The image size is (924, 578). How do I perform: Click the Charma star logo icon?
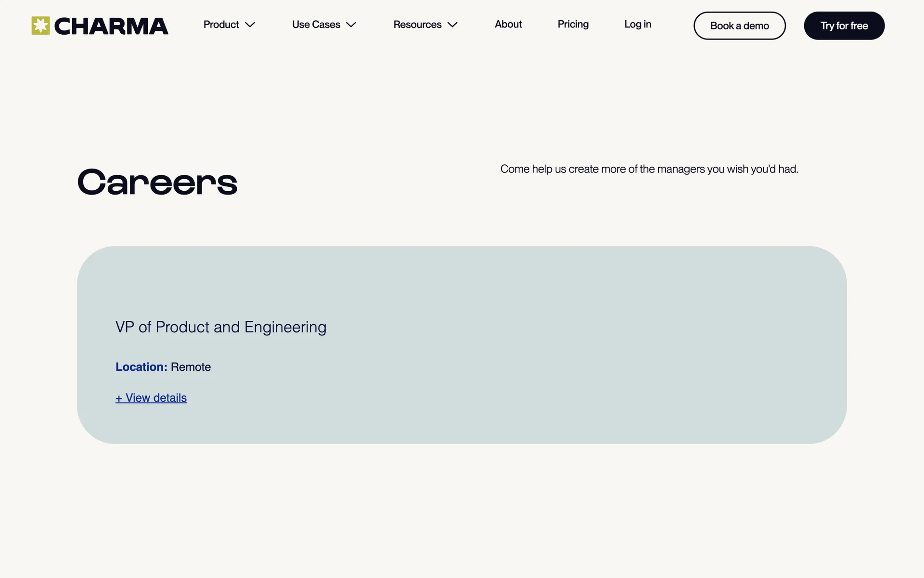coord(40,26)
